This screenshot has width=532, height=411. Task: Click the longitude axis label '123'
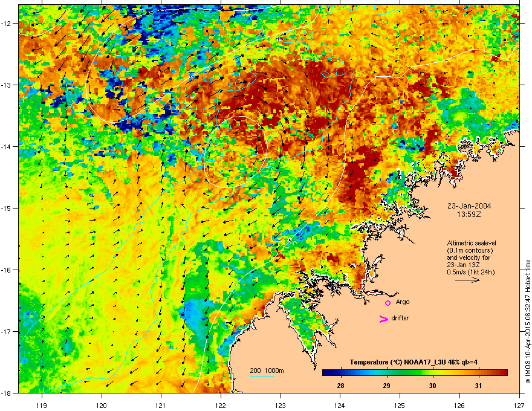click(x=281, y=405)
